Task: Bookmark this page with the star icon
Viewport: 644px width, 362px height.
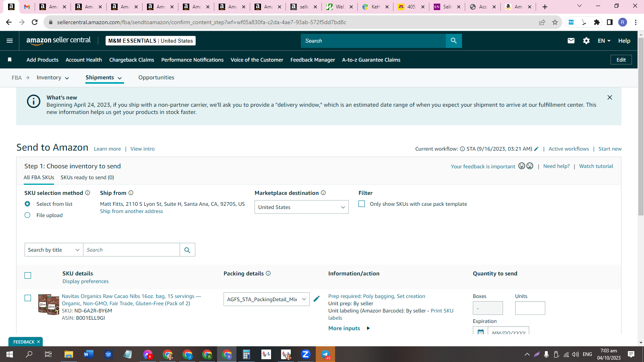Action: tap(555, 22)
